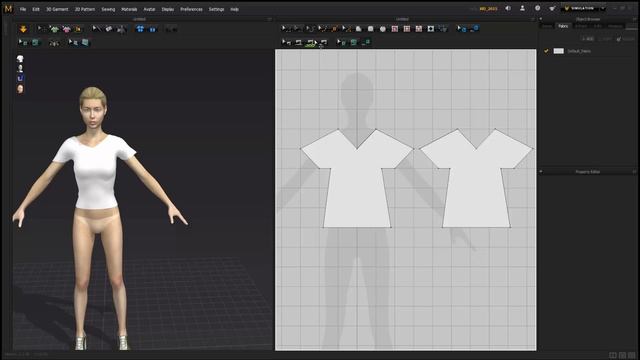The height and width of the screenshot is (360, 640).
Task: Open the Preferences menu
Action: [191, 9]
